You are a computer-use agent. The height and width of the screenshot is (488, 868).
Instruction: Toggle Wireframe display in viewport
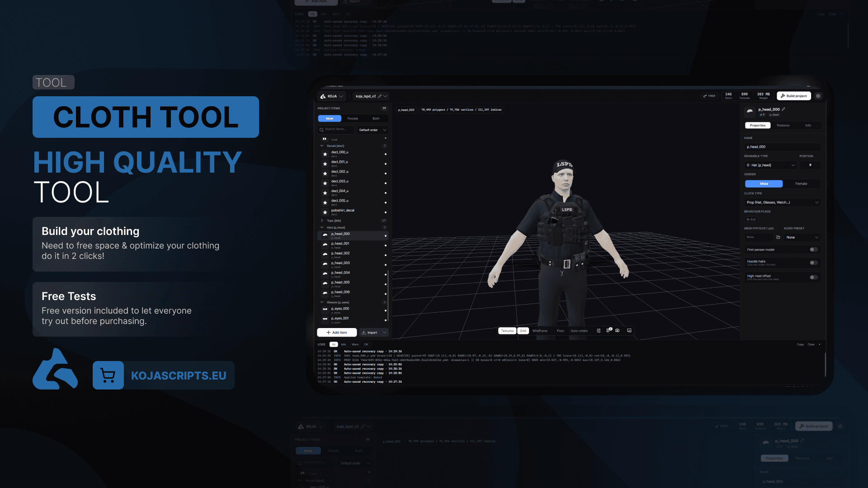[x=540, y=331]
